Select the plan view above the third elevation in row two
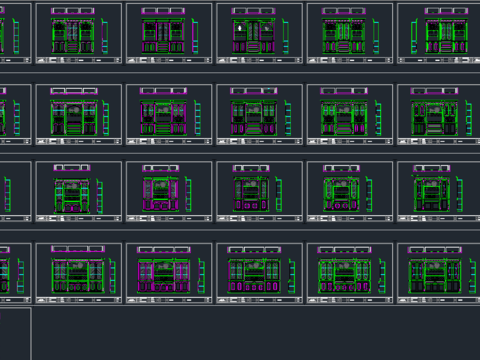This screenshot has width=480, height=360. [x=254, y=91]
